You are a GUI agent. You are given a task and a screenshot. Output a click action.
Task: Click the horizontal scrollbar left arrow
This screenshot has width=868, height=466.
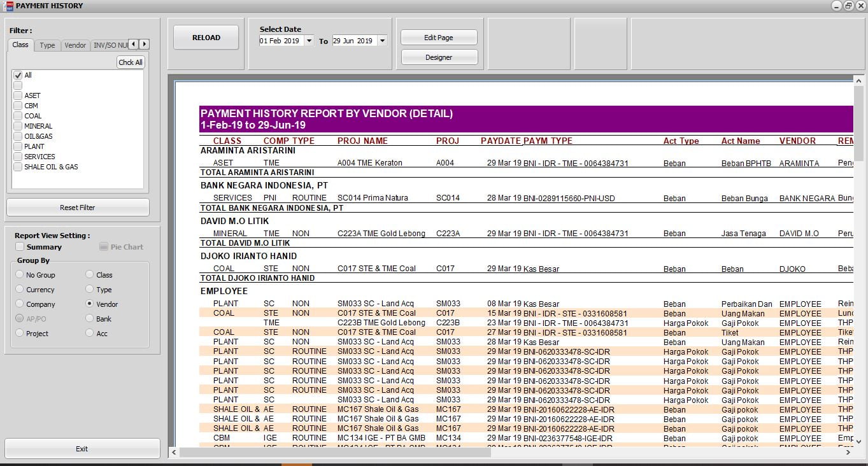[174, 453]
